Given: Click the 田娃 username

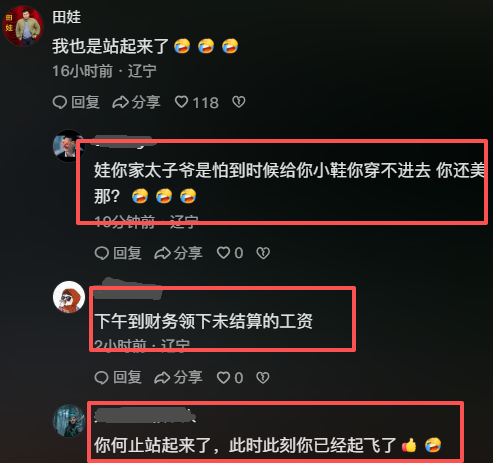Looking at the screenshot, I should coord(67,17).
